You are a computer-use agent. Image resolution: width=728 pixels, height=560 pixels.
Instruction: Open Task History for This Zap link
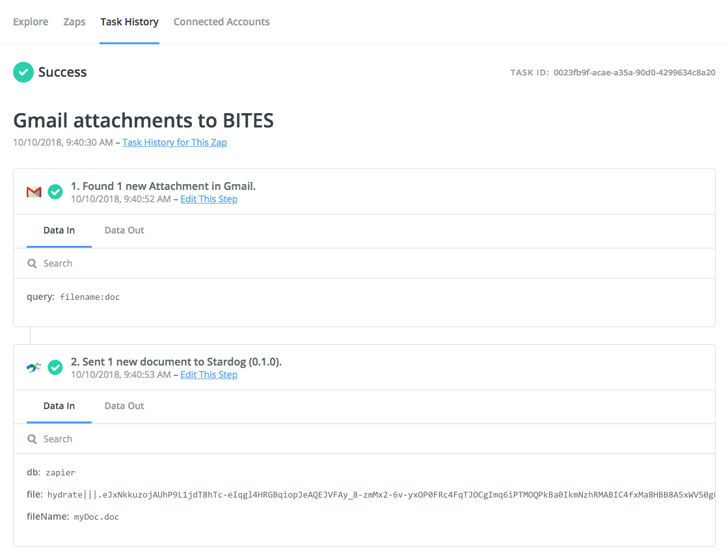[x=174, y=142]
